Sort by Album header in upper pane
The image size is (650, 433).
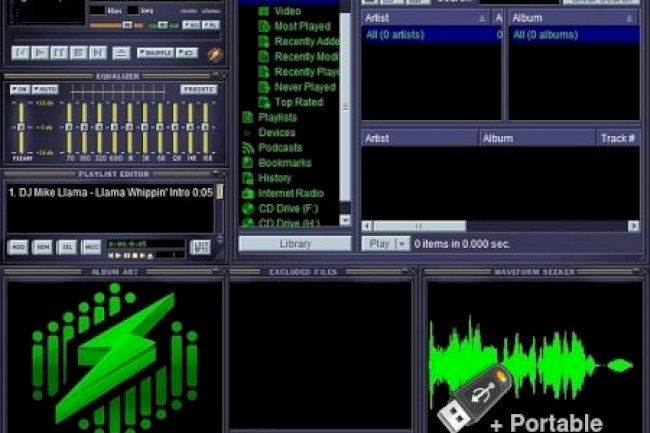(574, 18)
